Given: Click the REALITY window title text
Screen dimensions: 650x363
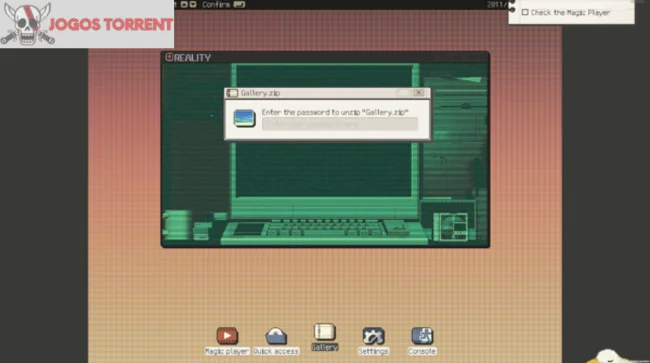Looking at the screenshot, I should [x=192, y=58].
